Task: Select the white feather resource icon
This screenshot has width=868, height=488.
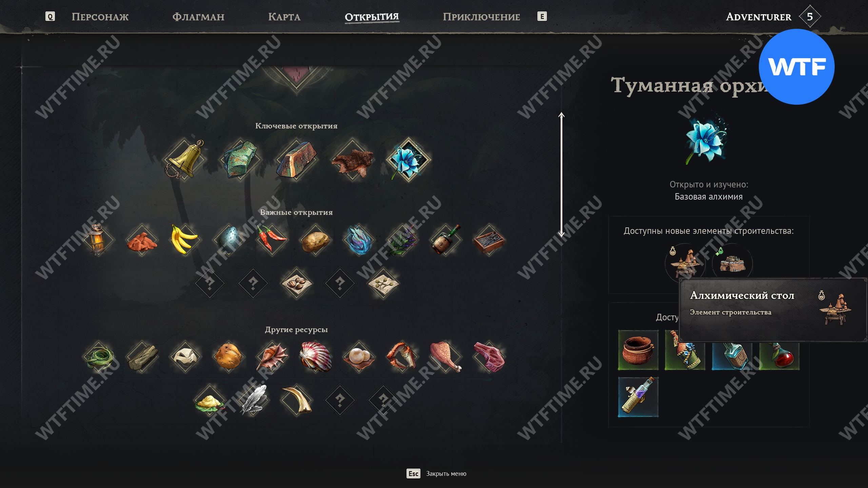Action: pyautogui.click(x=253, y=400)
